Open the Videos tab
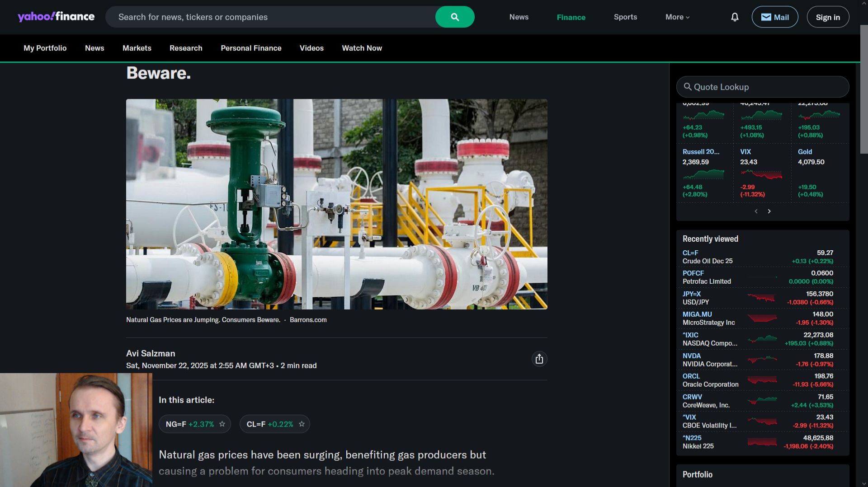The width and height of the screenshot is (868, 487). 311,48
